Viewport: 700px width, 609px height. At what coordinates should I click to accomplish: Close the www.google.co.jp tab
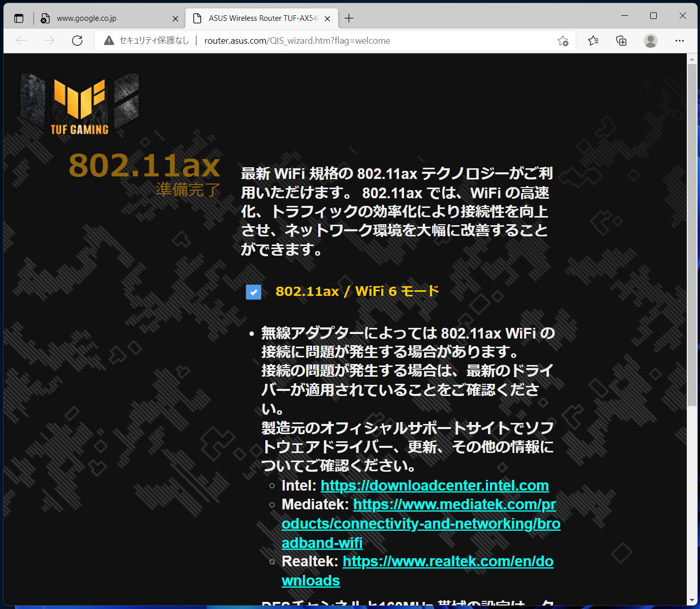(175, 18)
